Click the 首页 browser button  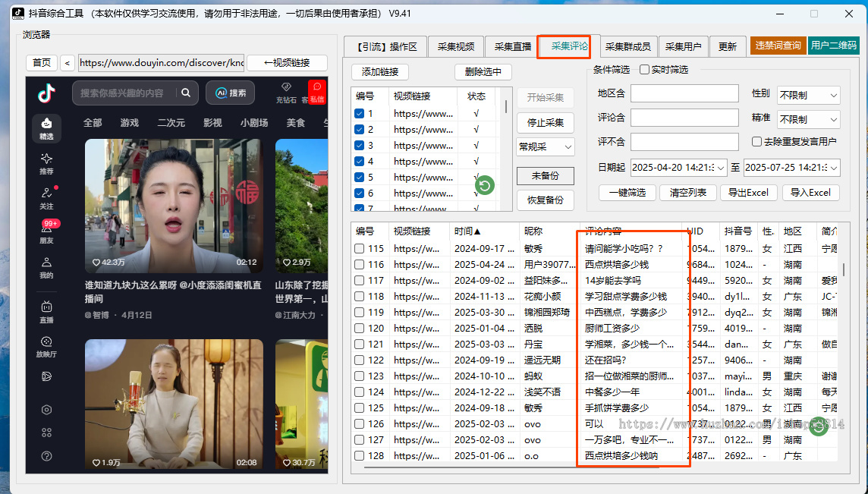[x=42, y=62]
